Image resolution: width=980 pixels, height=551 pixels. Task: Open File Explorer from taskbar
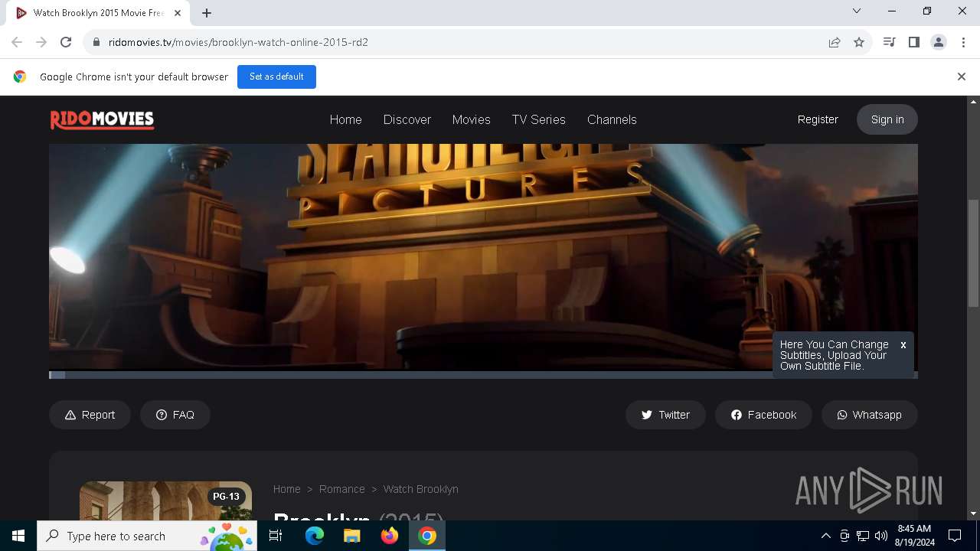(351, 536)
